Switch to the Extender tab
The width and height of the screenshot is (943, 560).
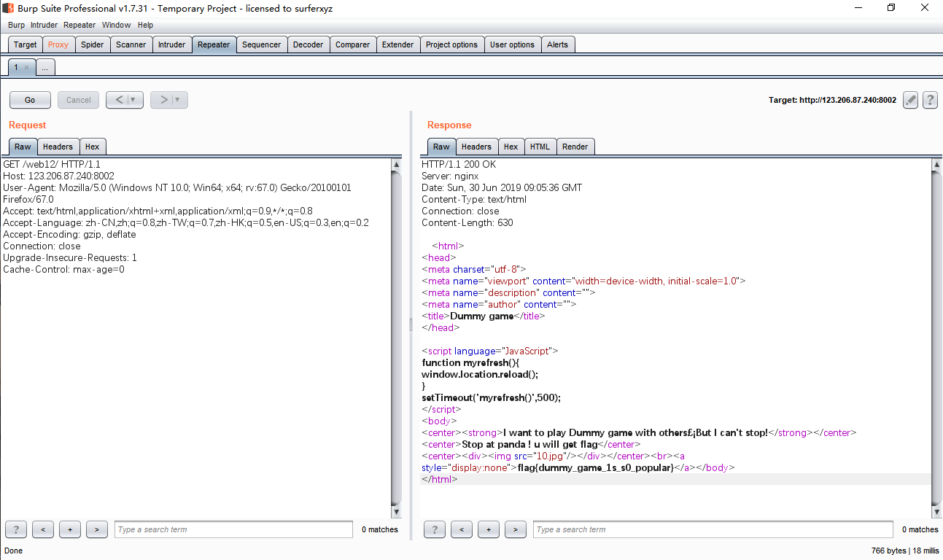pos(398,44)
